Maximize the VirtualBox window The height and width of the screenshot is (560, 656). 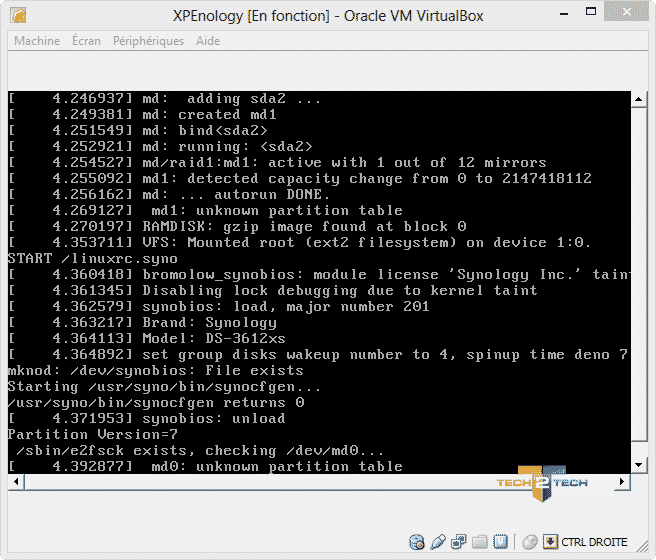pyautogui.click(x=591, y=12)
